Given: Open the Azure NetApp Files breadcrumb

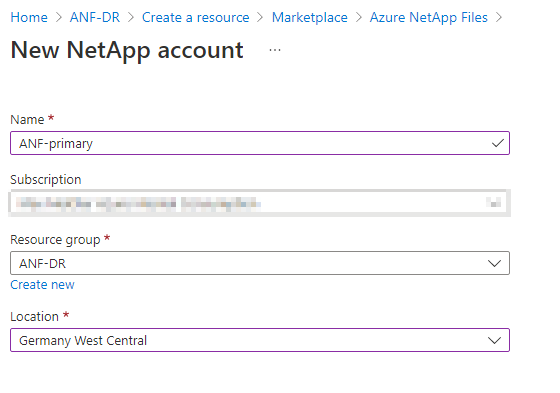Looking at the screenshot, I should [x=428, y=17].
